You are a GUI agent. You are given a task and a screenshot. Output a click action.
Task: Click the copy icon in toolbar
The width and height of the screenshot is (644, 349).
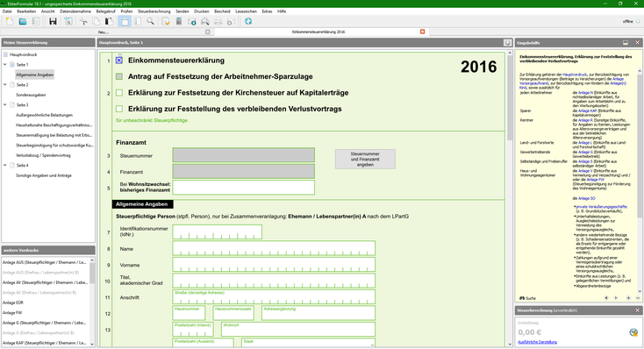tap(97, 21)
